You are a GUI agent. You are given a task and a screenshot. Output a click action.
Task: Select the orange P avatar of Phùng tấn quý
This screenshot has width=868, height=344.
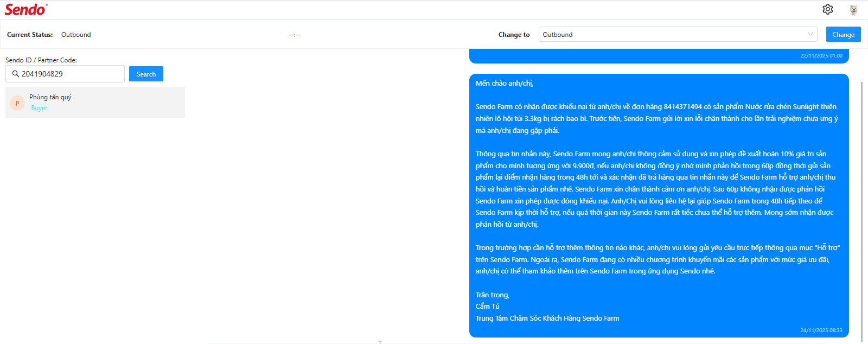pos(17,103)
